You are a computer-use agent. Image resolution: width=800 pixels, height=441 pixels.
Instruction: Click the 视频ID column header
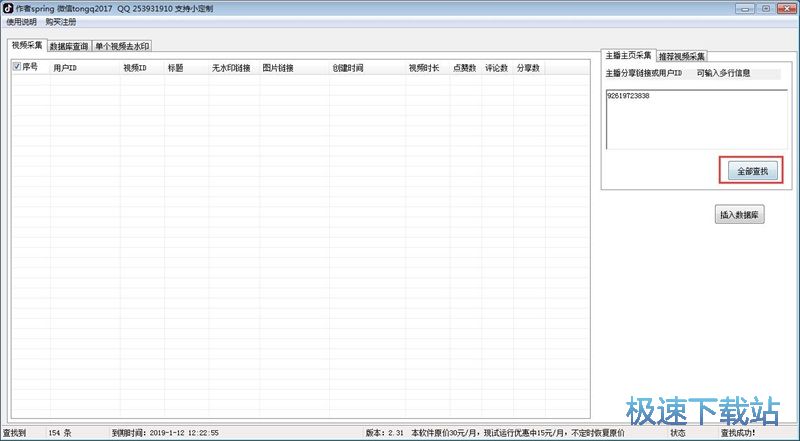click(142, 68)
